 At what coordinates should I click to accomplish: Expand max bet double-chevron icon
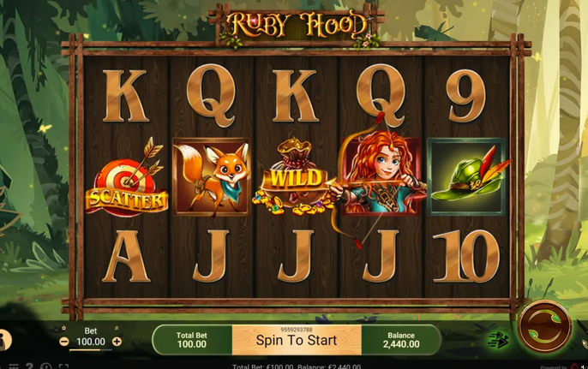tap(117, 328)
